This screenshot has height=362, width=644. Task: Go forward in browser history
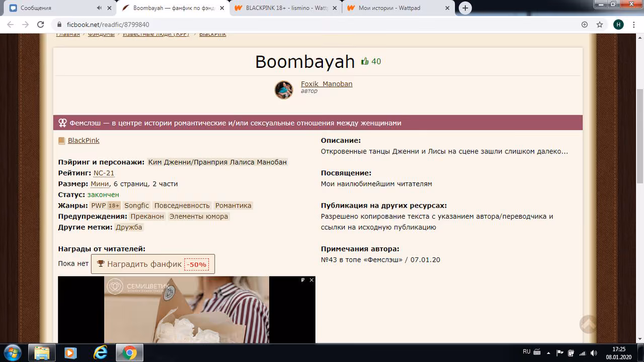[x=25, y=25]
